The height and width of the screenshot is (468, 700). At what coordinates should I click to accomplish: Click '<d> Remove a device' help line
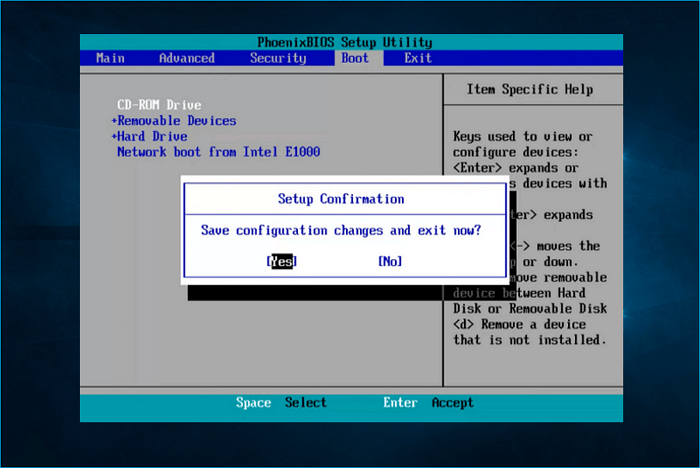click(519, 324)
